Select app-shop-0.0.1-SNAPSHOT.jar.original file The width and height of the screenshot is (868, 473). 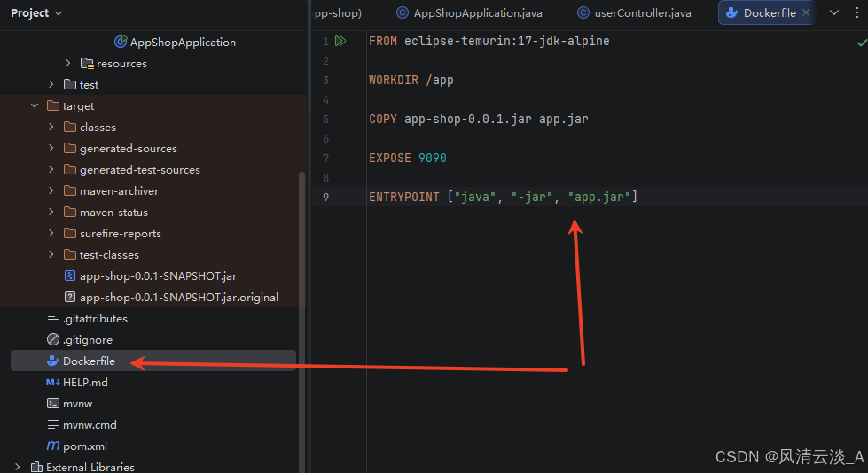[179, 297]
